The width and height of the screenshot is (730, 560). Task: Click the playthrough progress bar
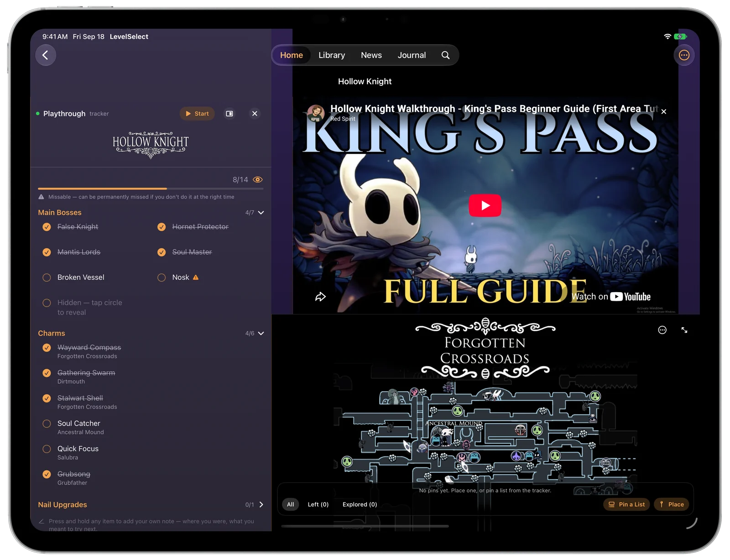(151, 188)
